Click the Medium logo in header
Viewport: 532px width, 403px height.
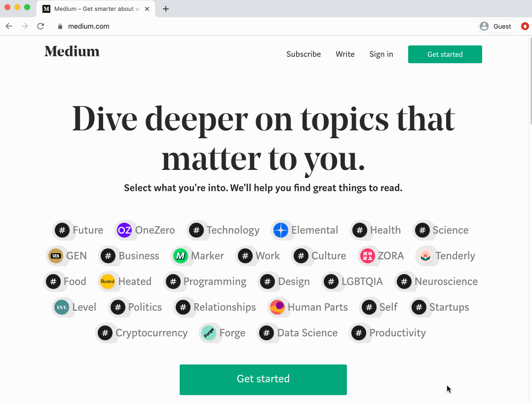[72, 51]
